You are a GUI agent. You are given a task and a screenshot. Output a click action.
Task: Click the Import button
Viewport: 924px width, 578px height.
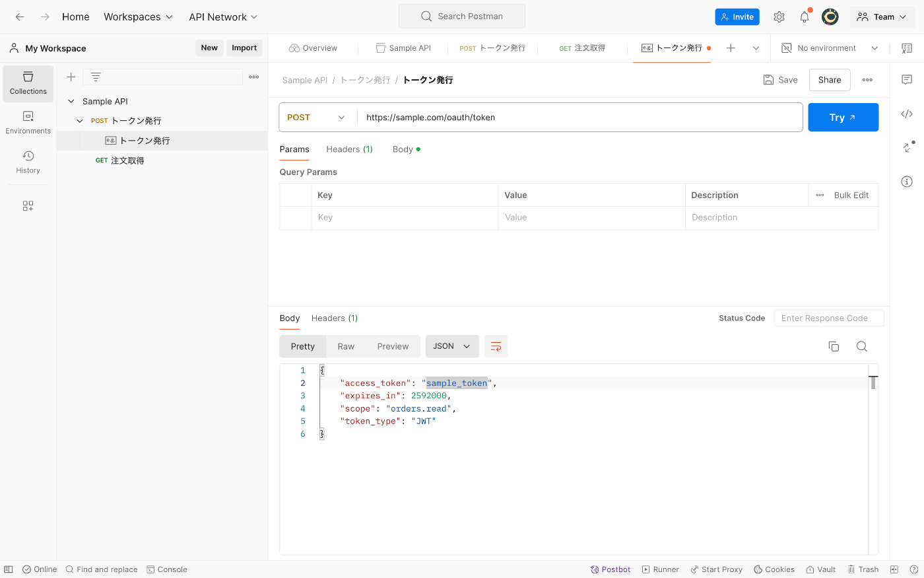[x=244, y=48]
